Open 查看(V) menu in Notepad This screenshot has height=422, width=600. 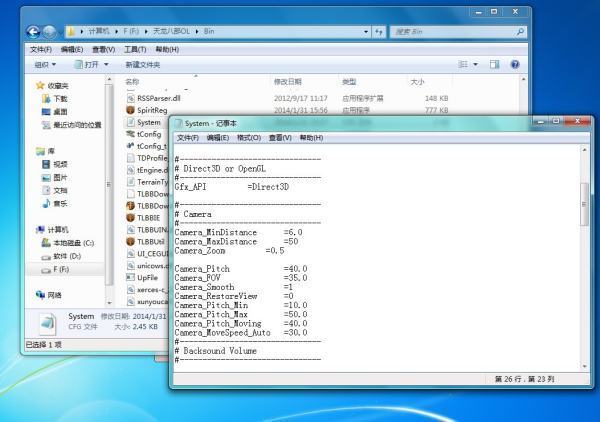280,138
